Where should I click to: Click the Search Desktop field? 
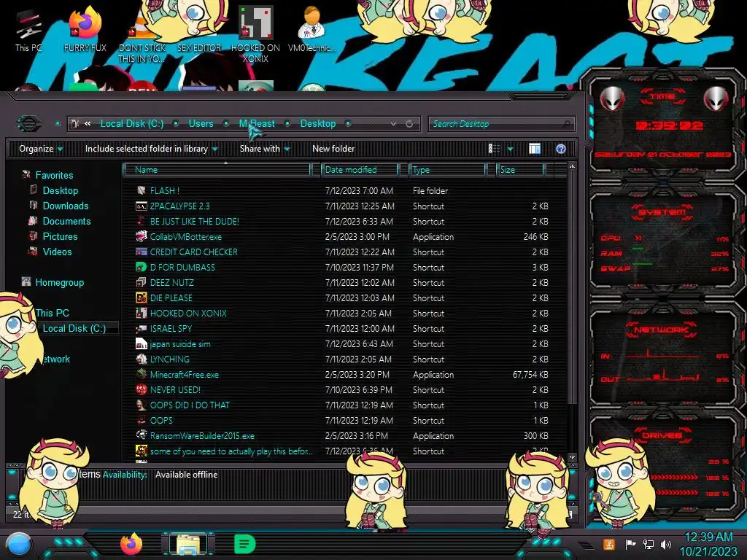(x=501, y=124)
